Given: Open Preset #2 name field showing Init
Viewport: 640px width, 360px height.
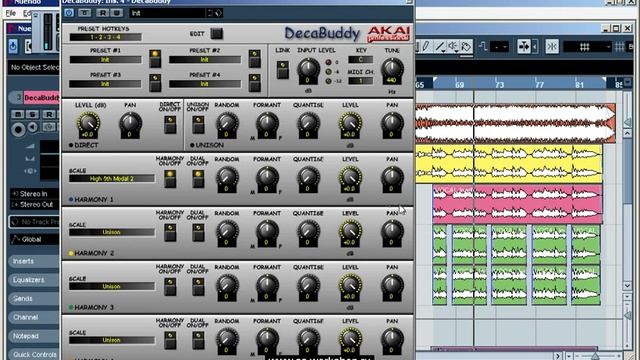Looking at the screenshot, I should 205,60.
